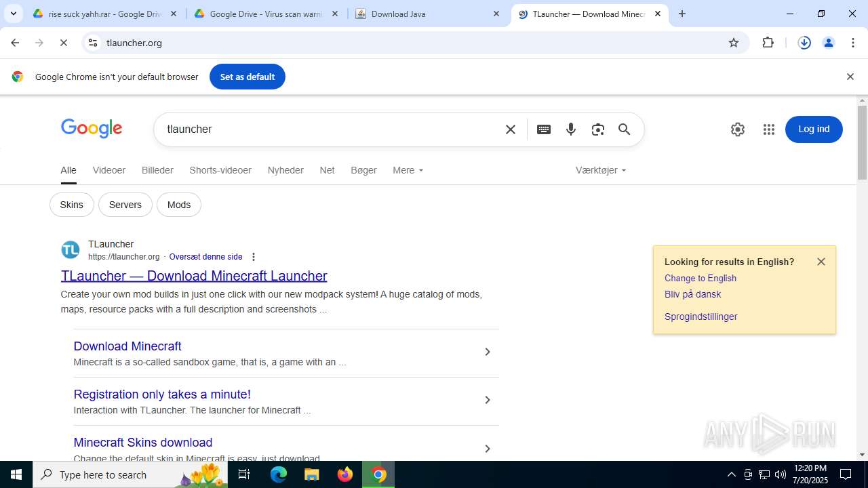Click Change to English link
Image resolution: width=868 pixels, height=488 pixels.
(701, 278)
